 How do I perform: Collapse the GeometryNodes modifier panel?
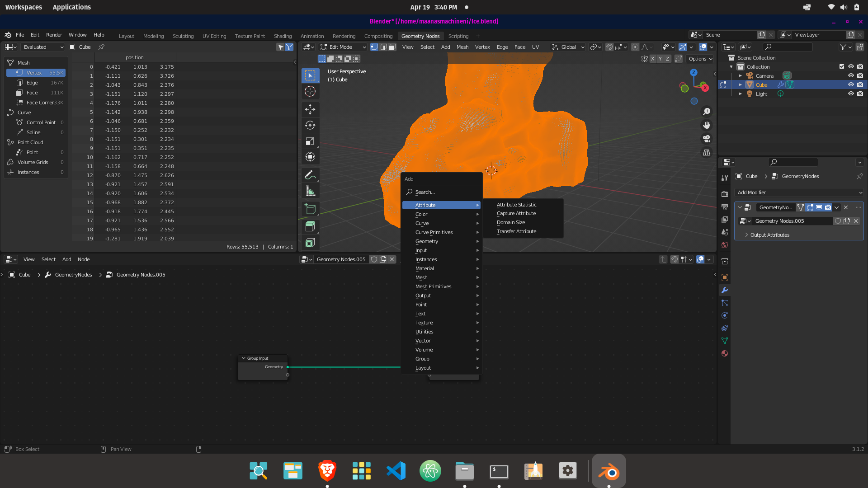(740, 207)
